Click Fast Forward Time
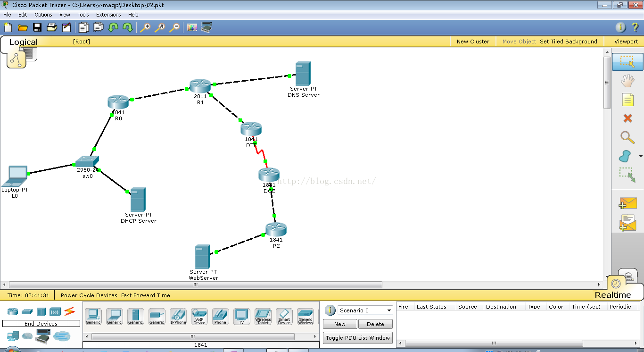Image resolution: width=644 pixels, height=352 pixels. [x=146, y=295]
